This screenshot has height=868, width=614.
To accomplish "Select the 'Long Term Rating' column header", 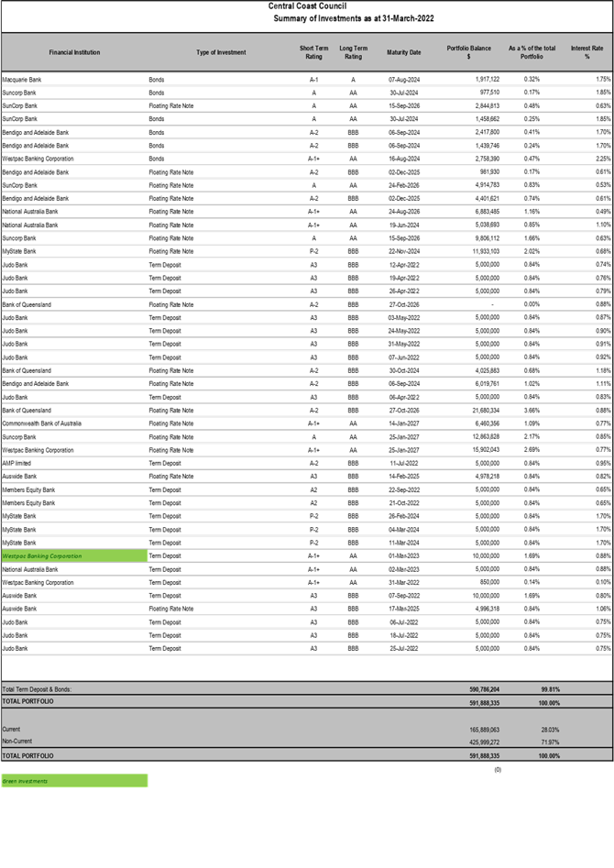I will click(x=353, y=52).
